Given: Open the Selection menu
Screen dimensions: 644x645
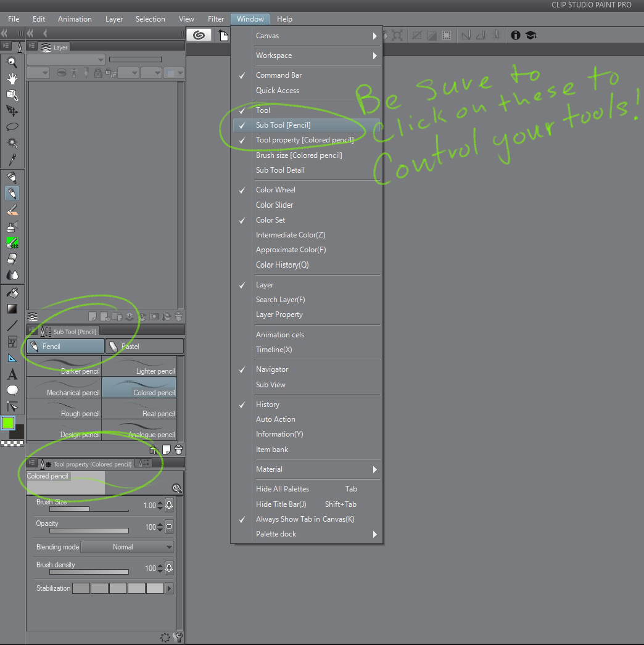Looking at the screenshot, I should 150,19.
